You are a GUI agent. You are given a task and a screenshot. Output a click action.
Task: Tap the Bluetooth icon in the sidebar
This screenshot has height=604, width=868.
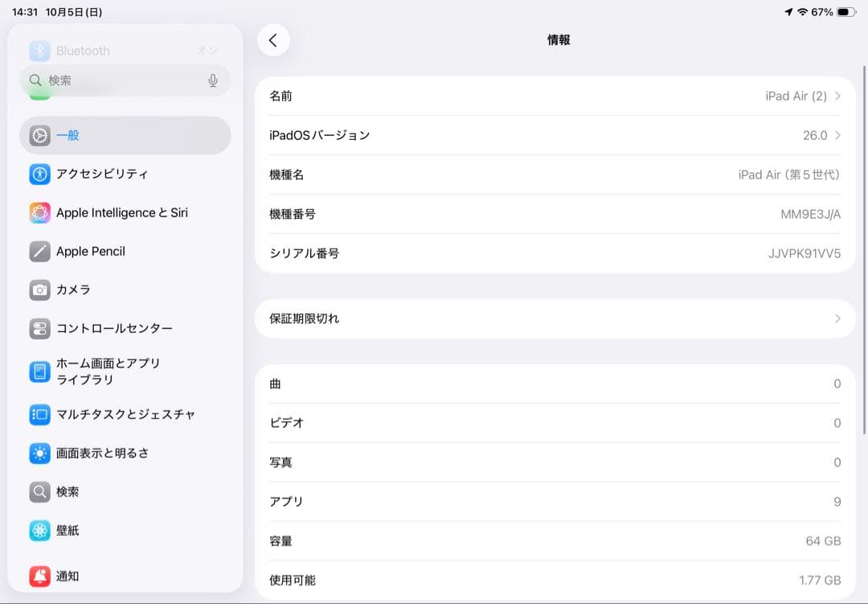click(x=39, y=50)
